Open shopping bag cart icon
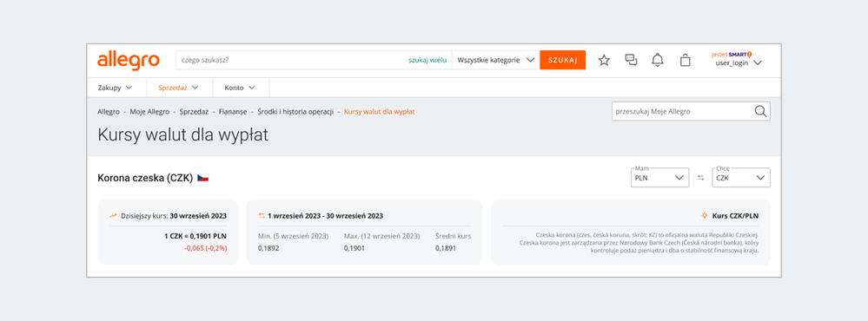Viewport: 868px width, 321px height. (x=685, y=60)
